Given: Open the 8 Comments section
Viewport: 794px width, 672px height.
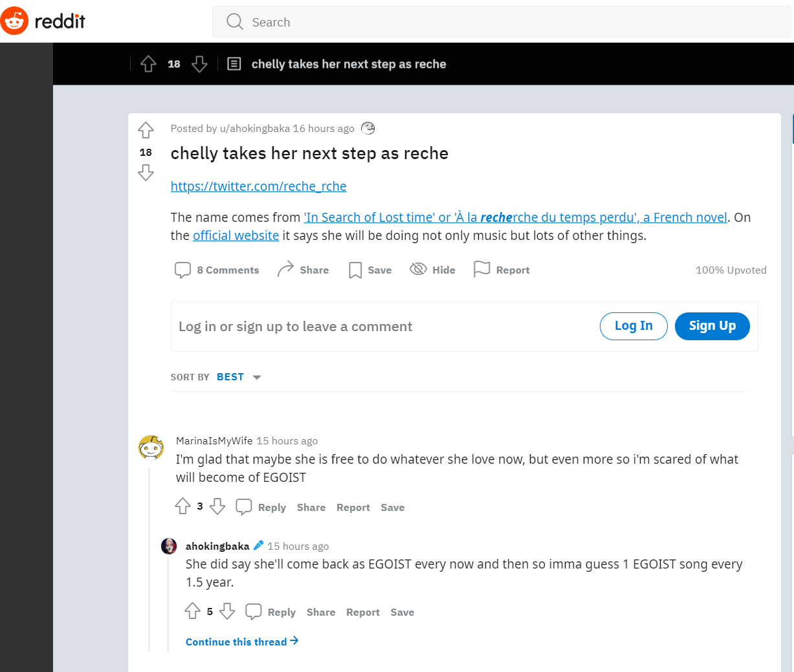Looking at the screenshot, I should pyautogui.click(x=217, y=270).
